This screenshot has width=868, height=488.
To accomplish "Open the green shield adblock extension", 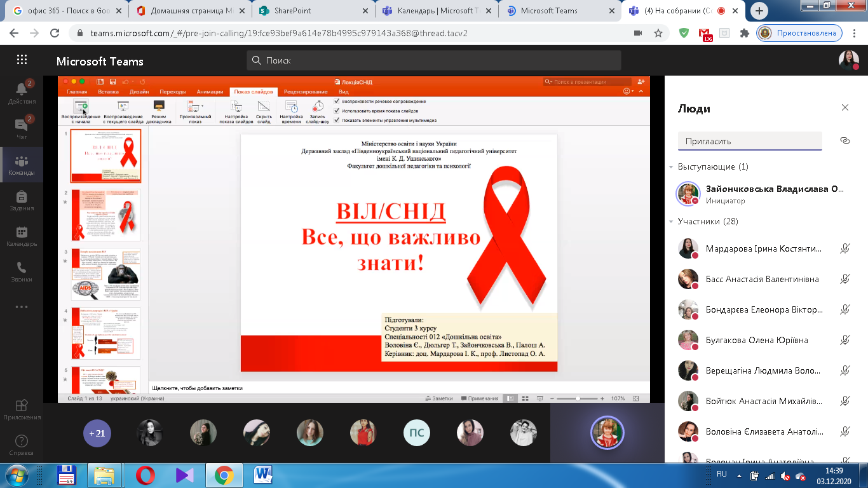I will coord(684,33).
